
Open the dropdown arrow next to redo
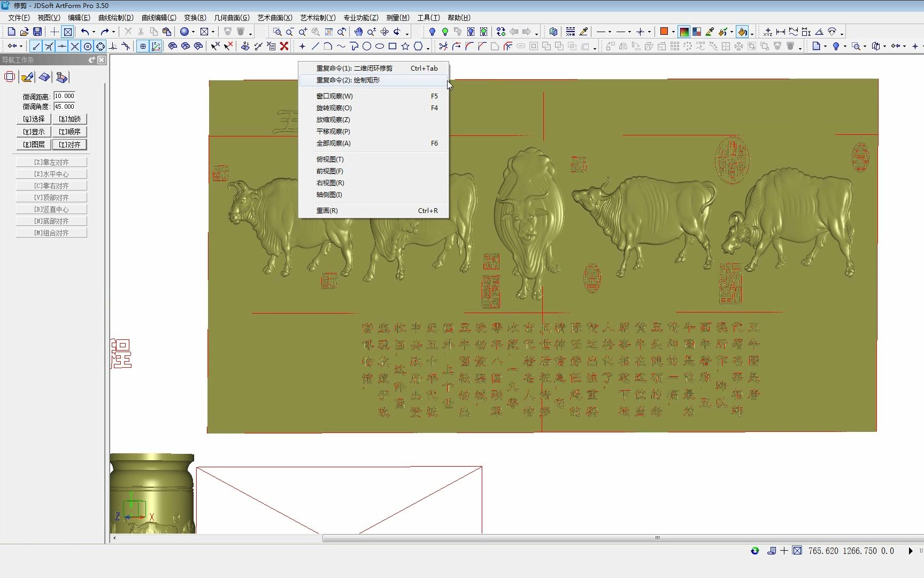[113, 32]
